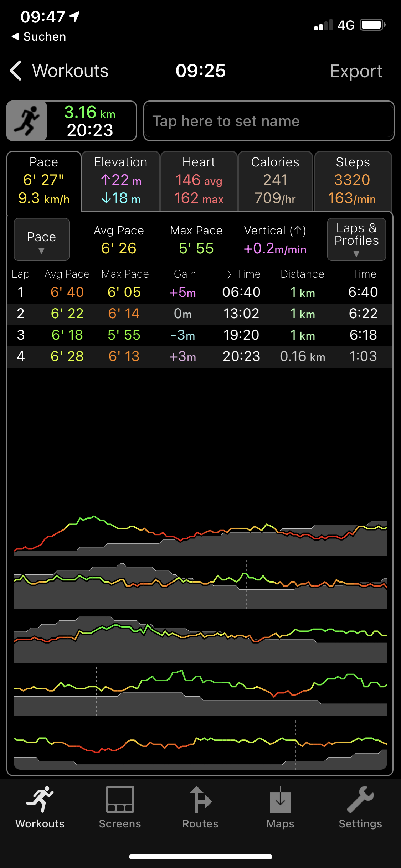The height and width of the screenshot is (868, 401).
Task: Select the Heart rate tab
Action: (x=199, y=181)
